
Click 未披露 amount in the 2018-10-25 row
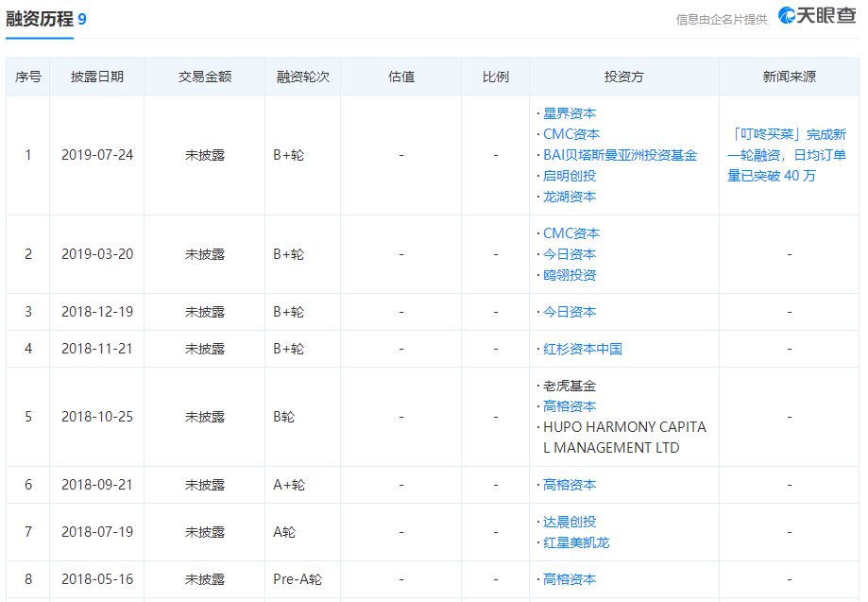(x=205, y=417)
